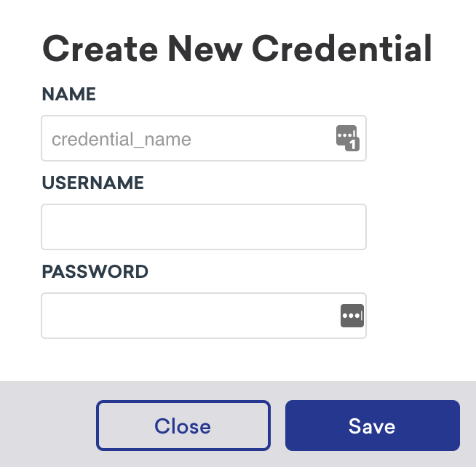Image resolution: width=476 pixels, height=467 pixels.
Task: Save the new credential
Action: (x=372, y=426)
